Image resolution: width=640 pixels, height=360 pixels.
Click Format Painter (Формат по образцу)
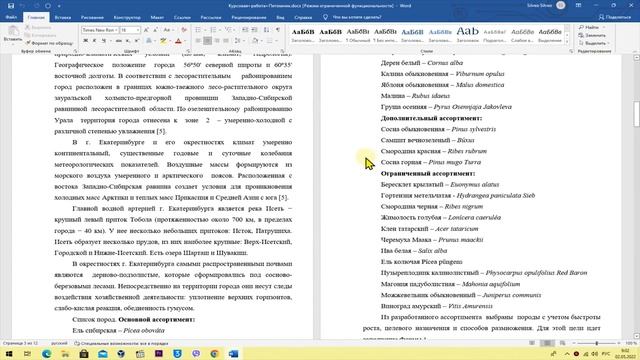pos(49,43)
